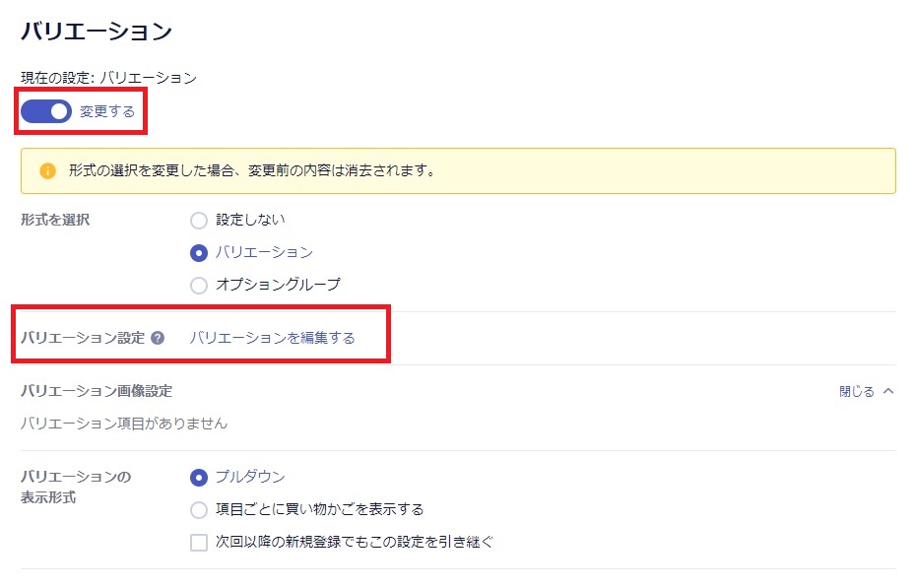Select the 設定しない radio option
The height and width of the screenshot is (588, 914).
tap(199, 220)
